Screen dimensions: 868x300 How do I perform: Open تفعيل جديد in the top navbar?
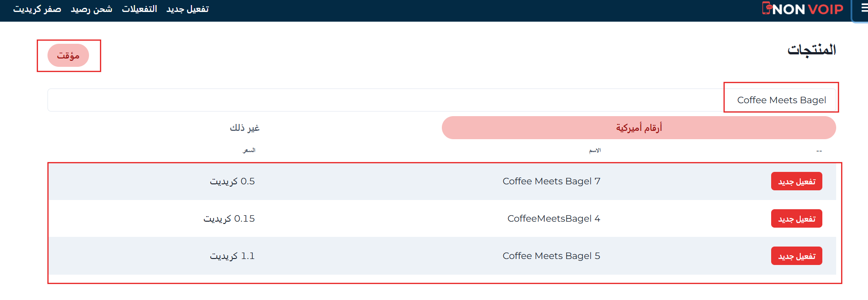[x=187, y=9]
